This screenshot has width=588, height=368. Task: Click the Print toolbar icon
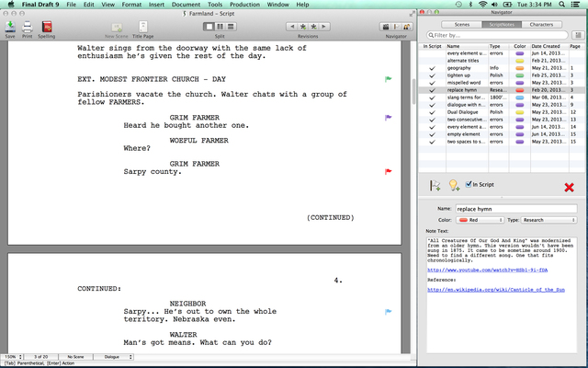(27, 27)
